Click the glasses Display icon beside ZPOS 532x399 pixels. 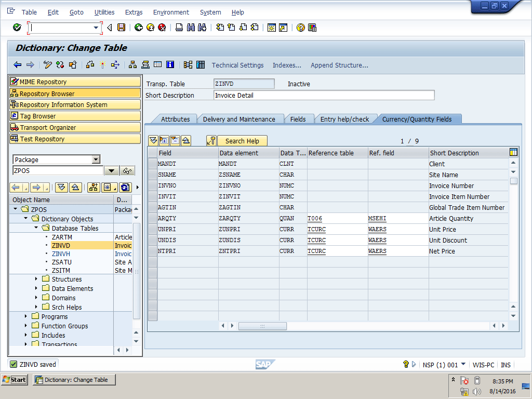tap(127, 171)
